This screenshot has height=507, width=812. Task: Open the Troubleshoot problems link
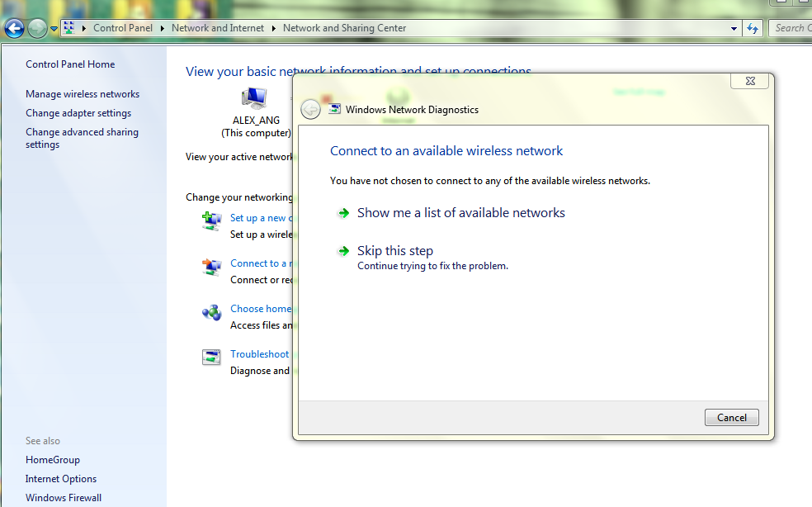259,354
